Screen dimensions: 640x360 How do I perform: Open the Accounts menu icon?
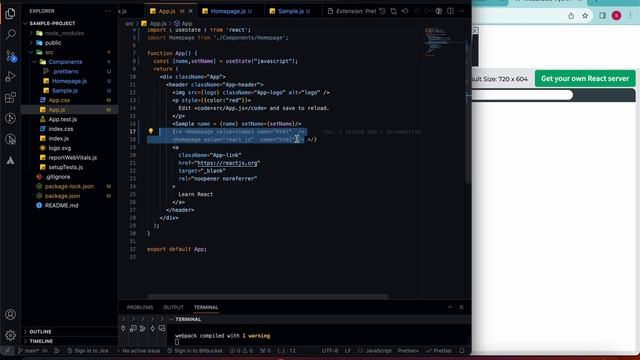coord(11,314)
